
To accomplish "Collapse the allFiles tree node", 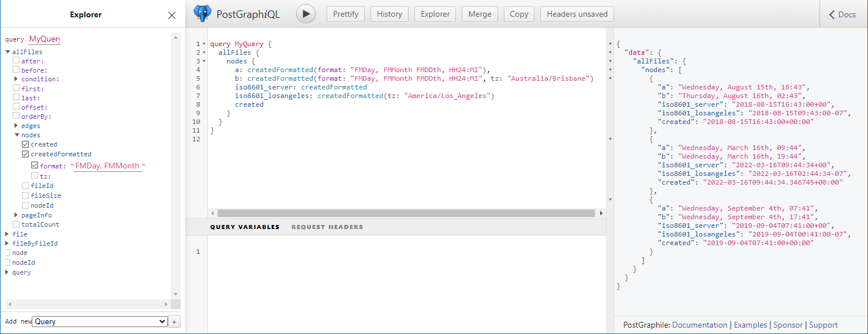I will coord(8,52).
